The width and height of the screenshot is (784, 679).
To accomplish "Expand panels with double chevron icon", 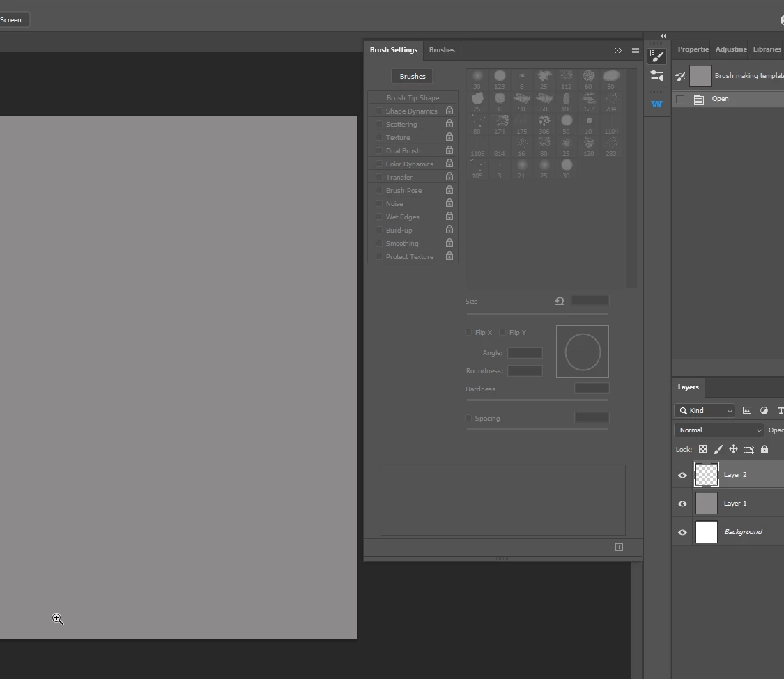I will click(619, 50).
